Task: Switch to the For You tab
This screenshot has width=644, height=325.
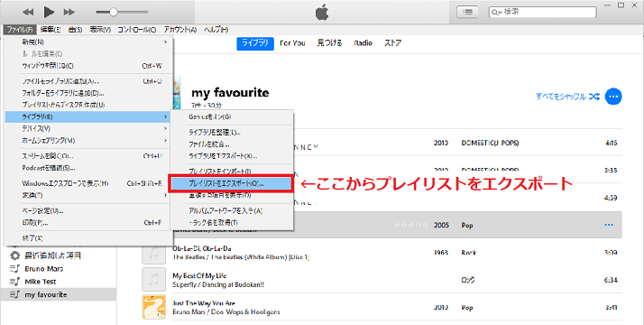Action: point(292,43)
